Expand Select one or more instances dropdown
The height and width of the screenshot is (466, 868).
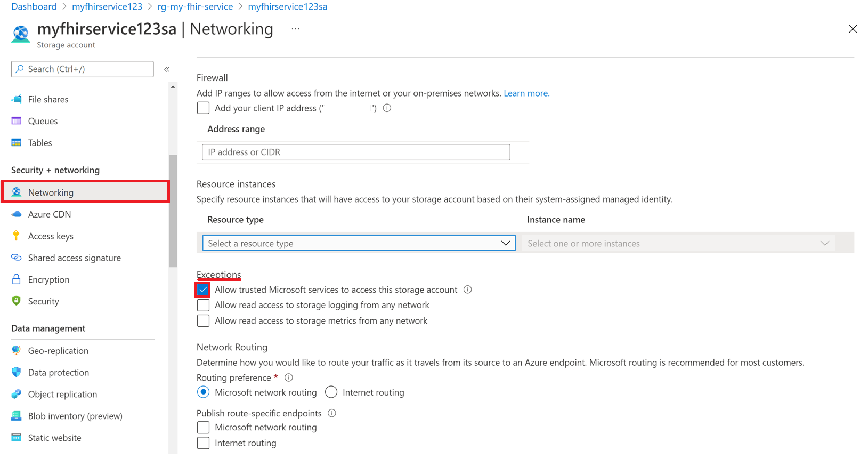pos(678,243)
